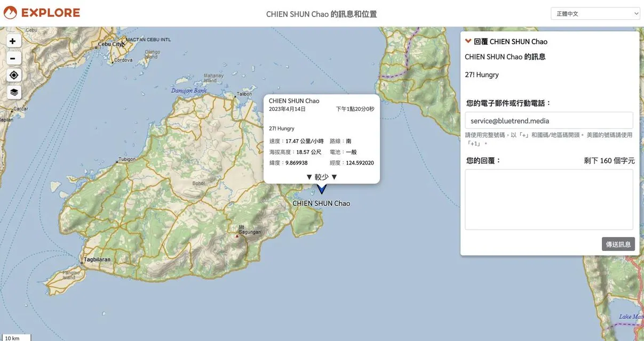Click the 10 km scale bar
644x341 pixels.
click(16, 338)
